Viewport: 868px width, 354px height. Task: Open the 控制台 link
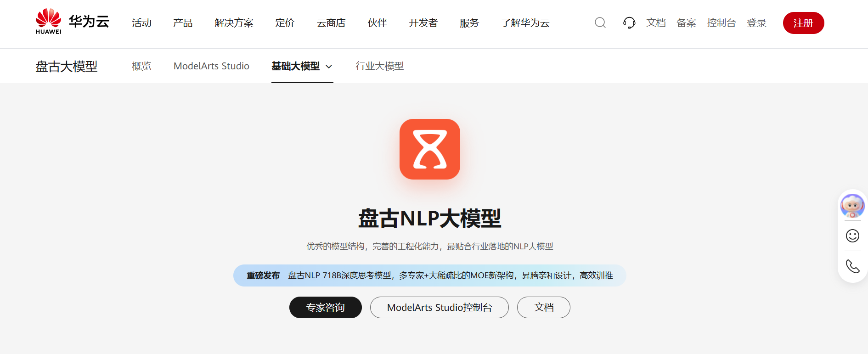pos(721,23)
